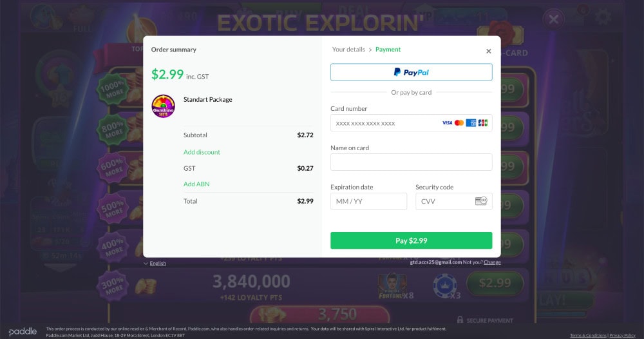
Task: Click the Paddle logo in footer
Action: (23, 332)
